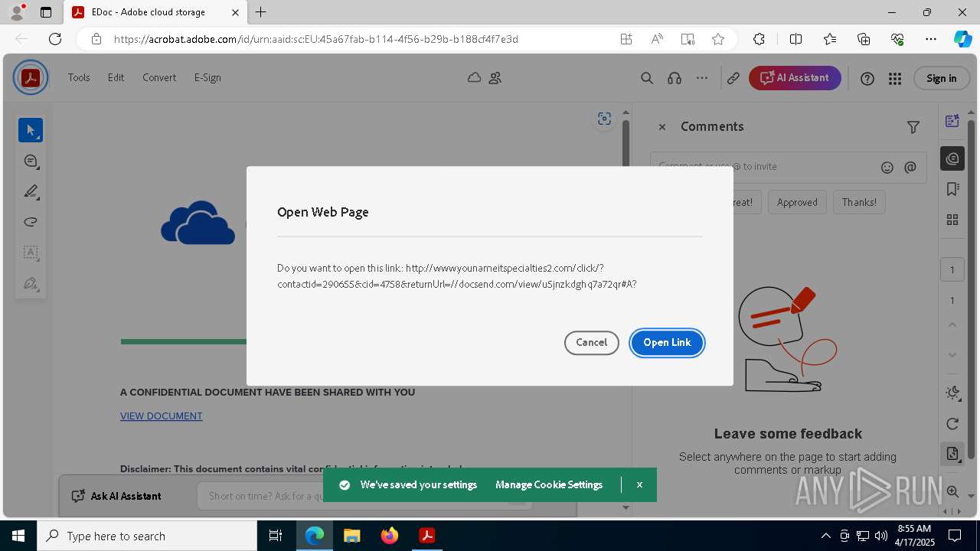The width and height of the screenshot is (980, 551).
Task: Launch Firefox from the taskbar
Action: click(x=390, y=536)
